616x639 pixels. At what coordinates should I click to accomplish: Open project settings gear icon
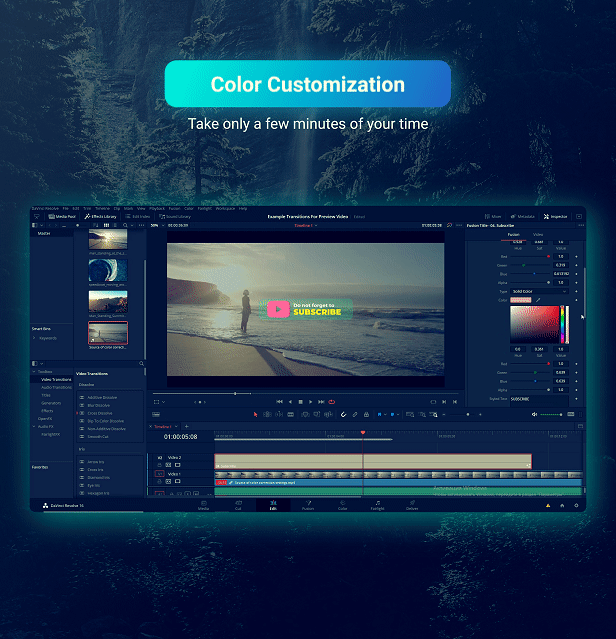pyautogui.click(x=576, y=505)
